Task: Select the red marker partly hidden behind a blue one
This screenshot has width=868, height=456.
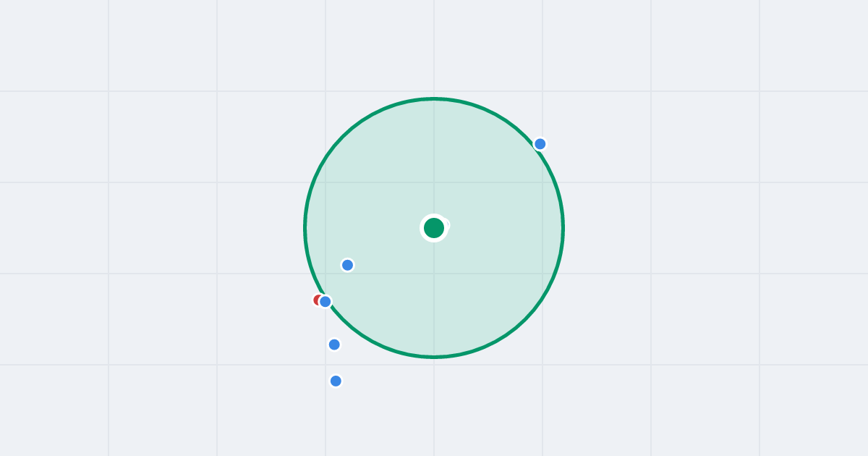Action: (x=318, y=300)
